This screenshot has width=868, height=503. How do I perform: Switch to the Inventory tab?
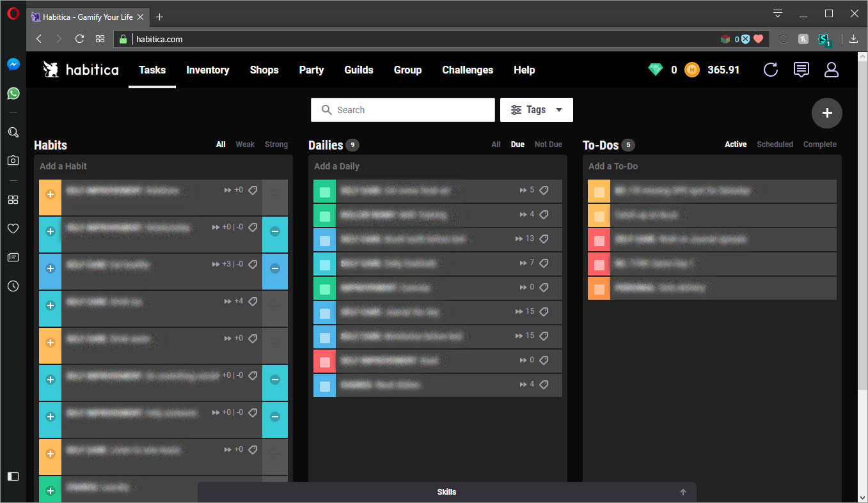click(208, 70)
